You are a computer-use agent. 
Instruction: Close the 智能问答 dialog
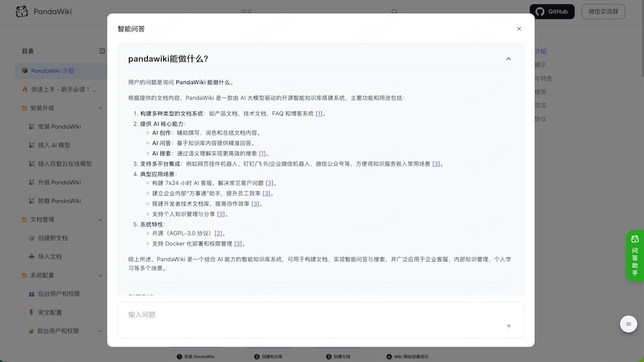[x=519, y=29]
